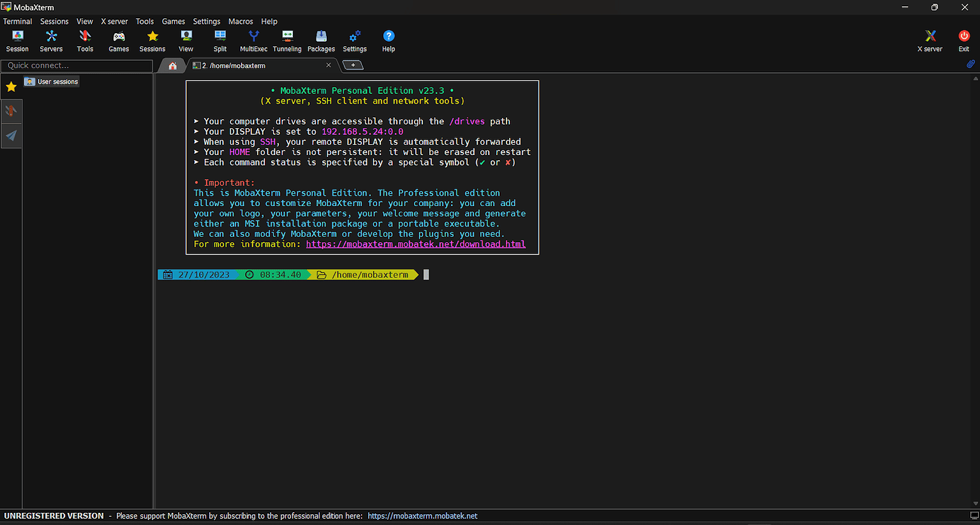The height and width of the screenshot is (525, 980).
Task: Click the red Exit power icon
Action: 964,41
